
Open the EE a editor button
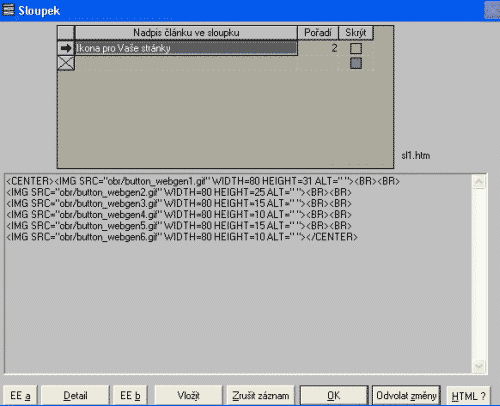pos(20,396)
